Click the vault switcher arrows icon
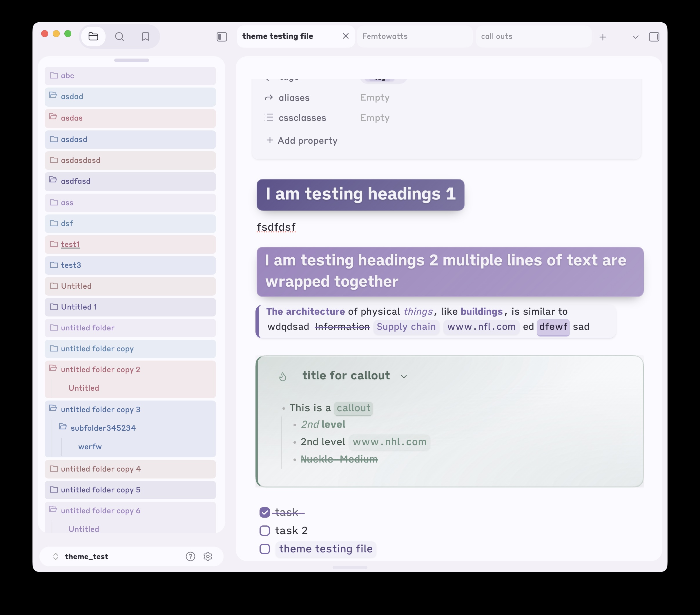The image size is (700, 615). pyautogui.click(x=55, y=556)
